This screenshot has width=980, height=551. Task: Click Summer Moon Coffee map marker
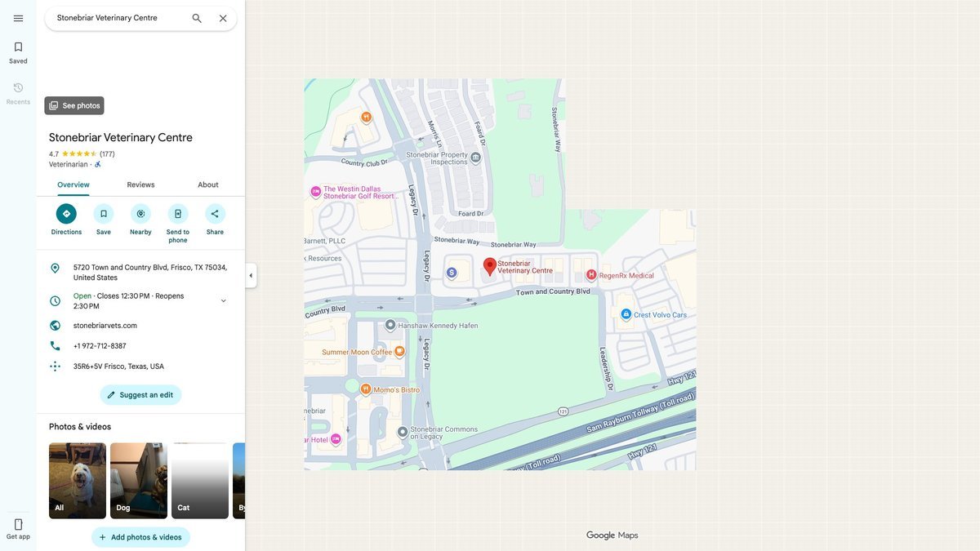coord(399,352)
